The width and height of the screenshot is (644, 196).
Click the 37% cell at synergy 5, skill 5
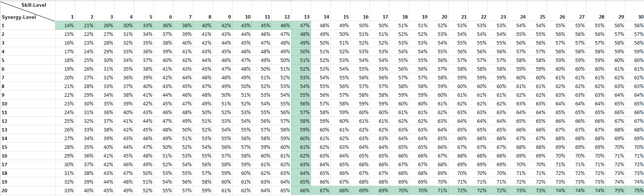(147, 60)
